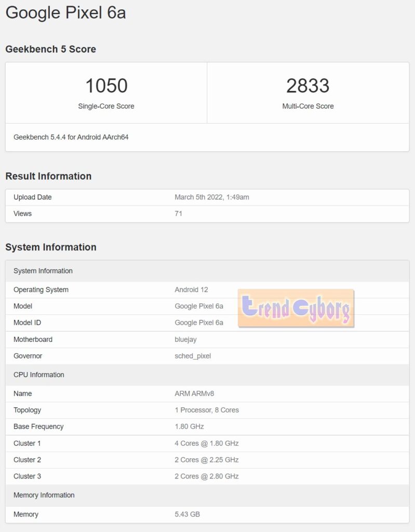Select the views count 71
Image resolution: width=415 pixels, height=532 pixels.
pos(179,214)
